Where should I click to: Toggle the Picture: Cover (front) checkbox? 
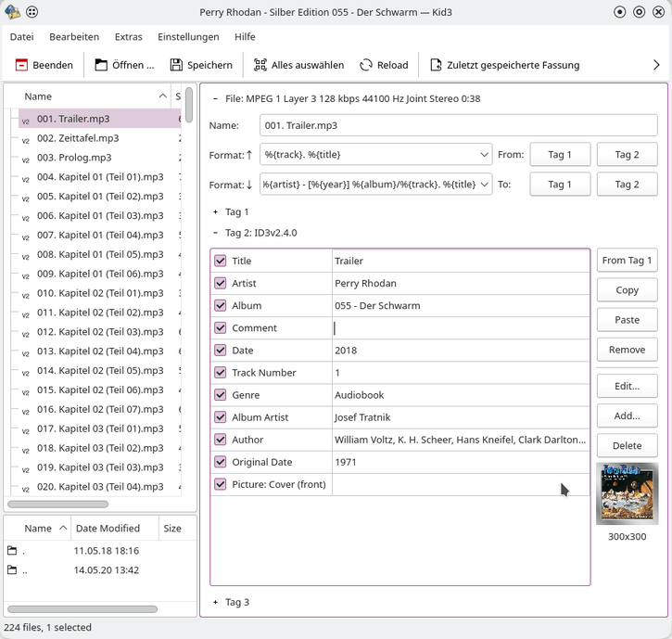[221, 484]
